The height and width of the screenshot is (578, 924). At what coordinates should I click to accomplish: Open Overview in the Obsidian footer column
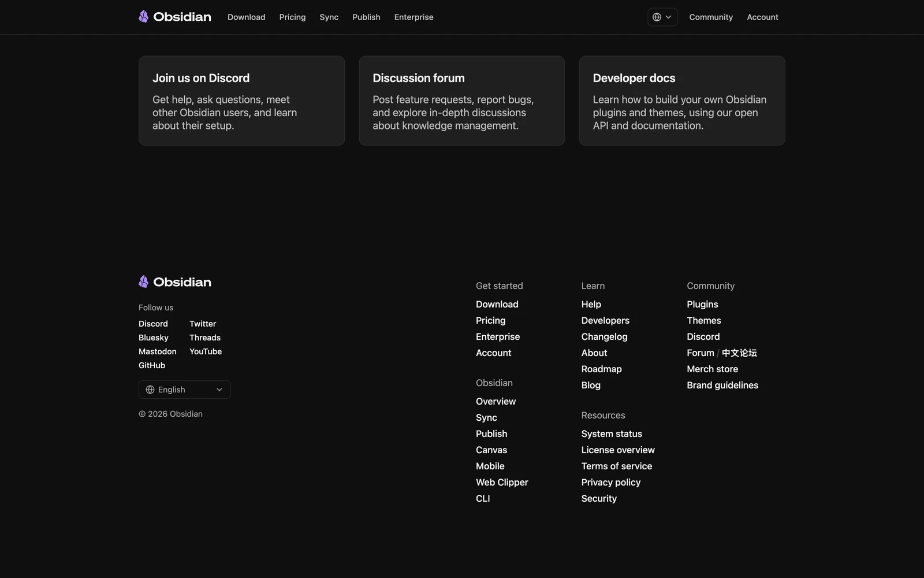click(x=496, y=401)
